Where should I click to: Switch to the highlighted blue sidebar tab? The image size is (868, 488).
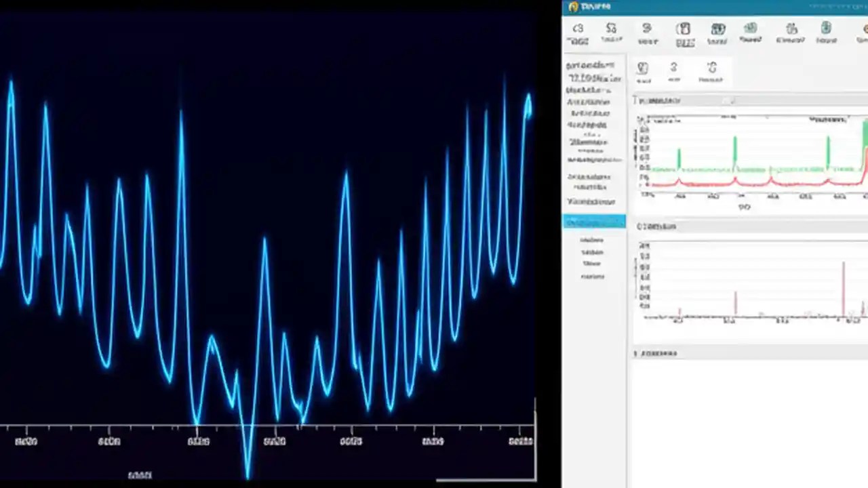click(x=594, y=221)
